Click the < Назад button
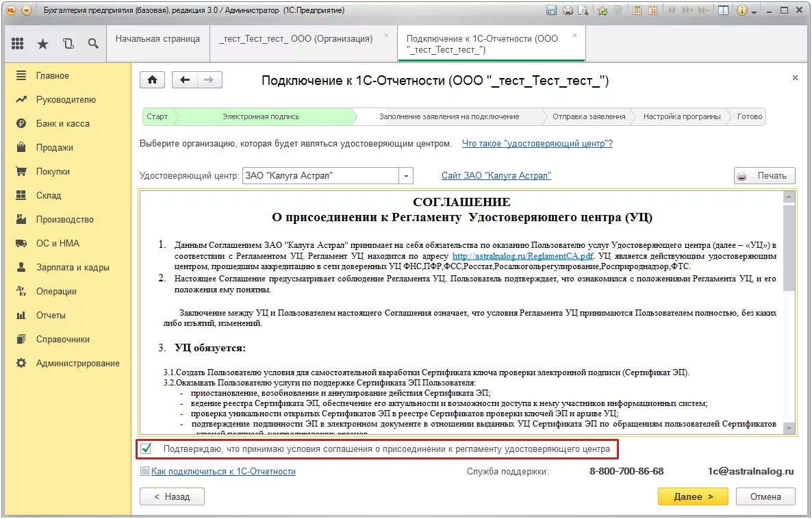This screenshot has height=519, width=812. coord(172,496)
